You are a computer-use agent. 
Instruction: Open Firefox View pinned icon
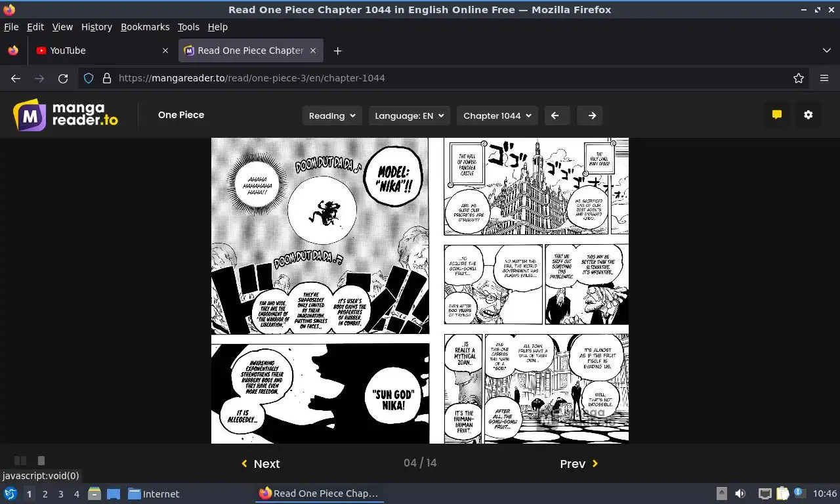point(13,51)
